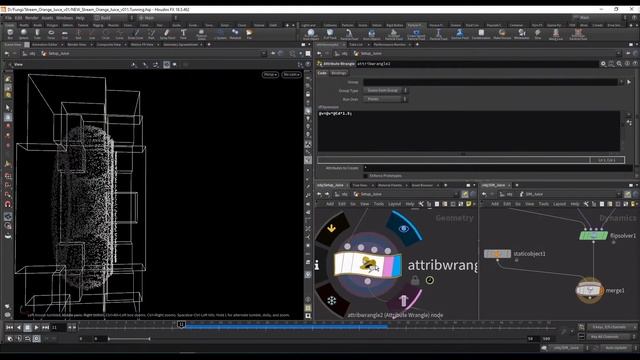Click the magnifier icon in parameter header
Image resolution: width=640 pixels, height=360 pixels.
coord(619,64)
